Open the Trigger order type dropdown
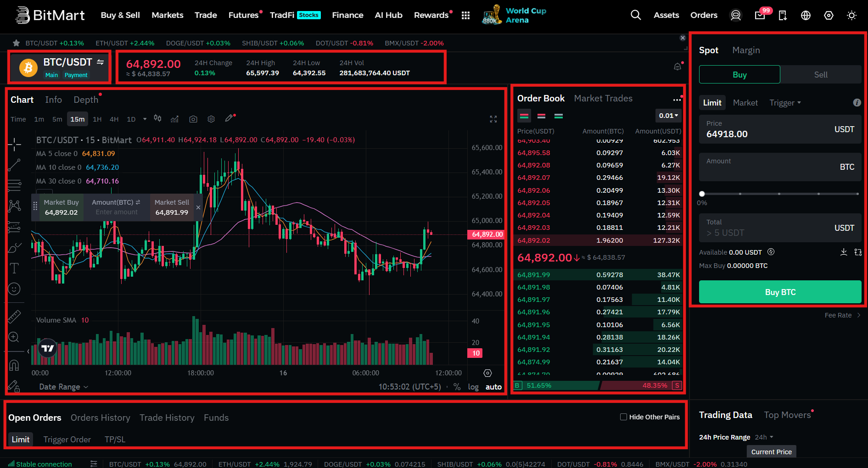This screenshot has height=468, width=868. [785, 103]
